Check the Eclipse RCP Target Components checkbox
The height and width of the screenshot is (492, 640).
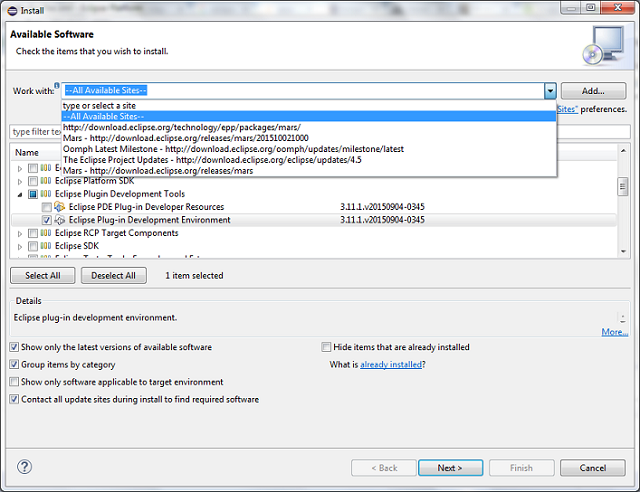(33, 233)
